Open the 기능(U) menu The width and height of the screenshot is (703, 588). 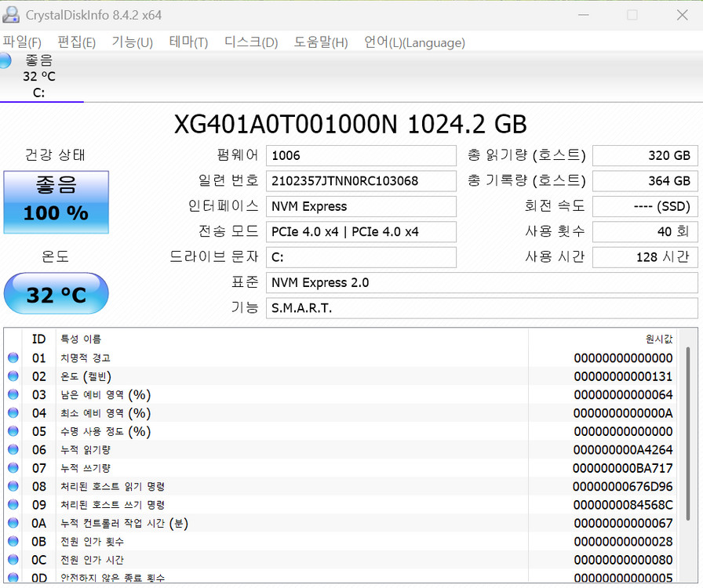tap(133, 42)
